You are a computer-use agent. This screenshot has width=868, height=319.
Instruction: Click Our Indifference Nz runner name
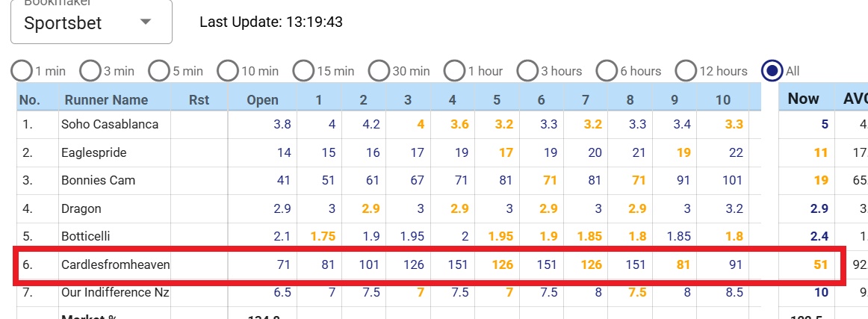click(x=115, y=292)
